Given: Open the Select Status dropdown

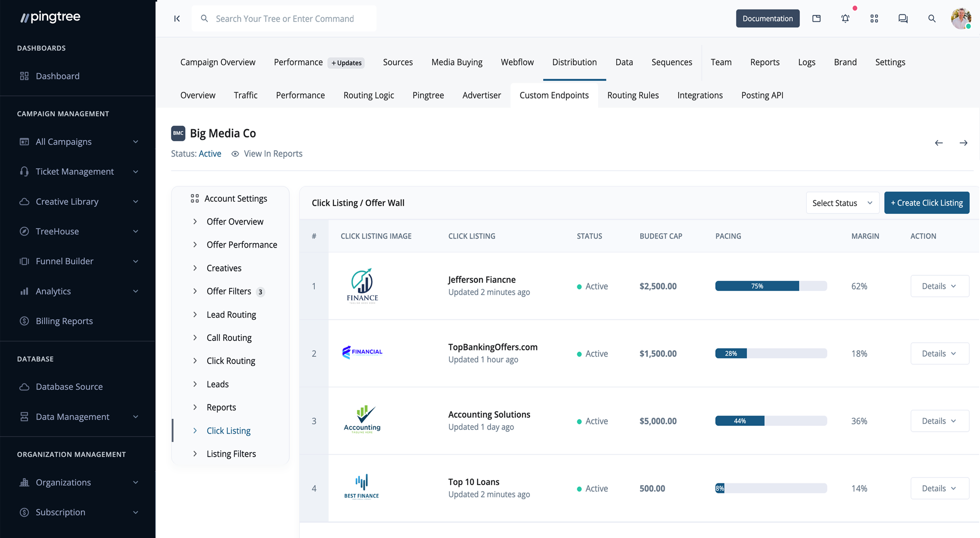Looking at the screenshot, I should (842, 203).
